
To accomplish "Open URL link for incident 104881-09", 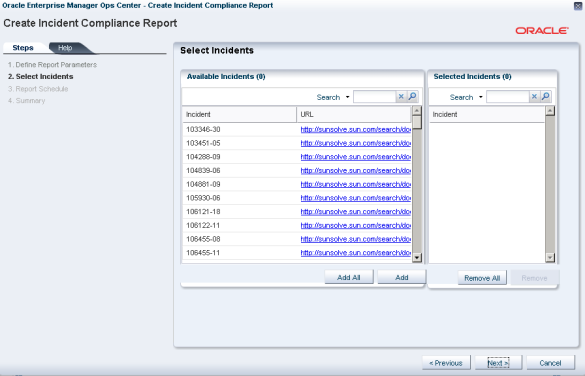I will pyautogui.click(x=356, y=184).
